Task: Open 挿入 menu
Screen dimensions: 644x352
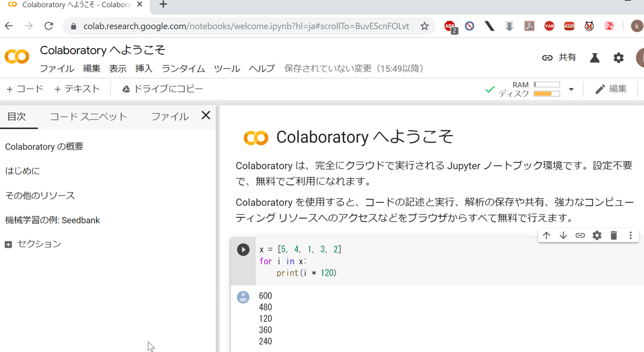Action: coord(144,69)
